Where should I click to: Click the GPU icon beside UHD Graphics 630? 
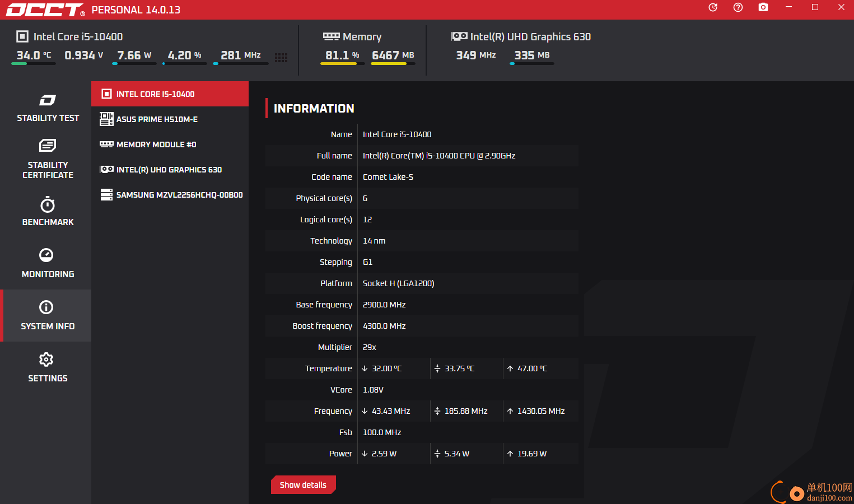459,36
